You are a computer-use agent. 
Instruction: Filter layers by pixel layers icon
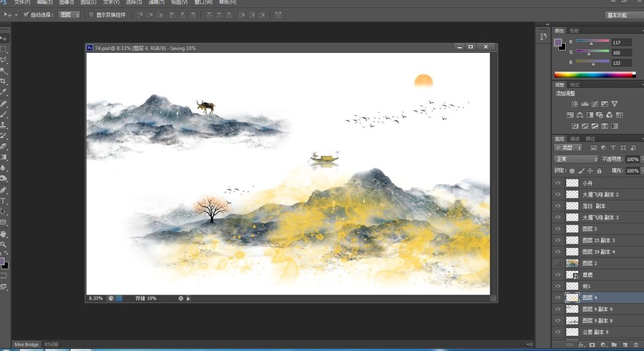coord(593,148)
